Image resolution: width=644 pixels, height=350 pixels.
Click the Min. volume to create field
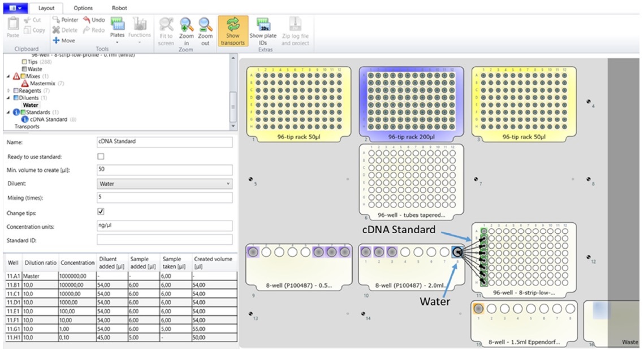165,170
